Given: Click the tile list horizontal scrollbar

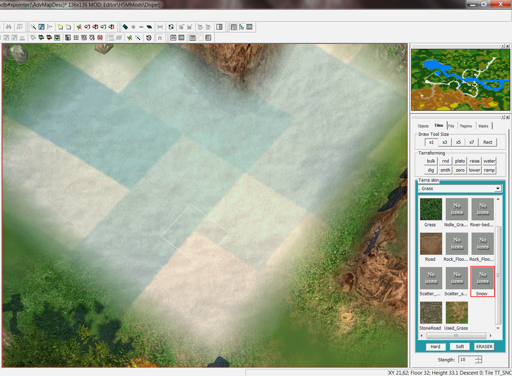Looking at the screenshot, I should [456, 335].
